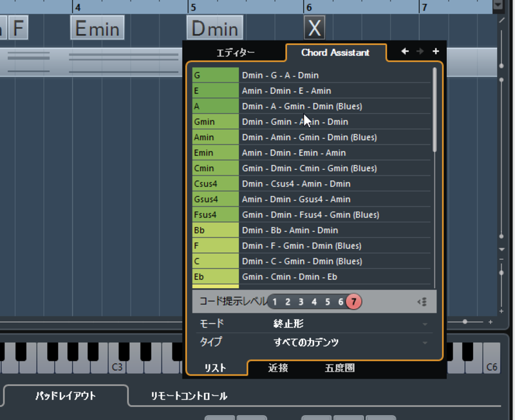This screenshot has height=420, width=515.
Task: Set chord suggestion level to 4
Action: pos(314,302)
